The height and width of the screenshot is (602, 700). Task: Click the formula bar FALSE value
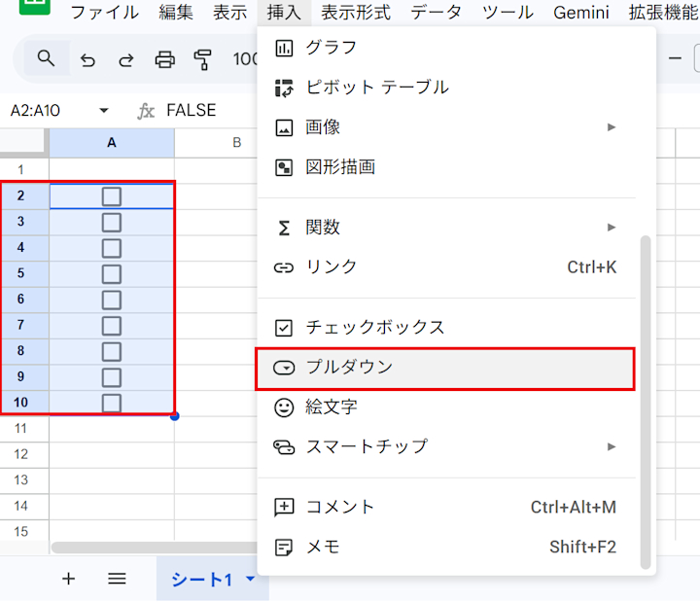click(x=192, y=110)
